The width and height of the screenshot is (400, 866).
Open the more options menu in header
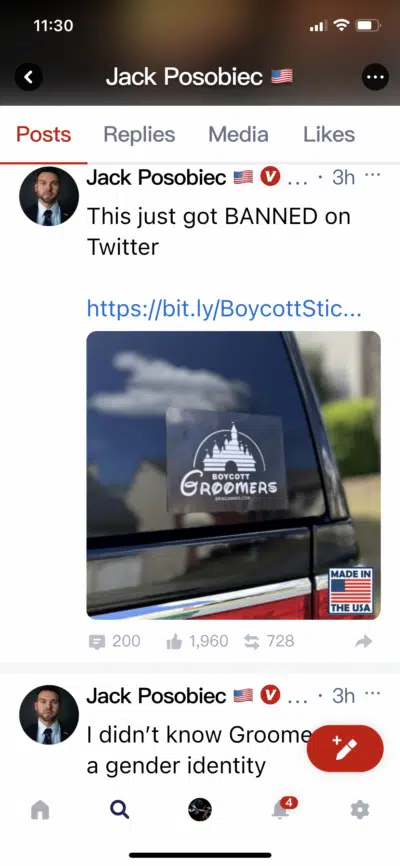point(375,77)
